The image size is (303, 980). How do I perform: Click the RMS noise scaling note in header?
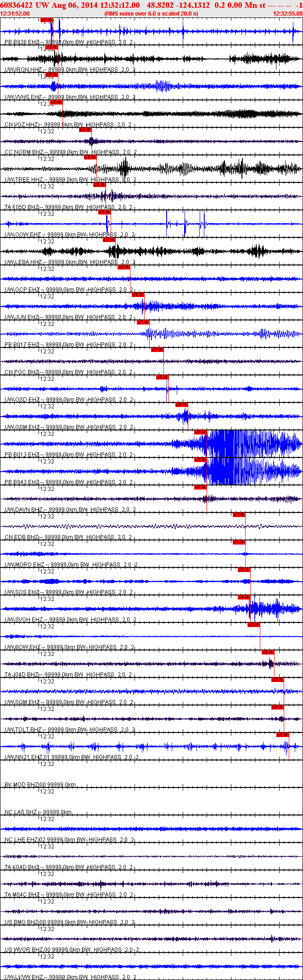pyautogui.click(x=151, y=14)
